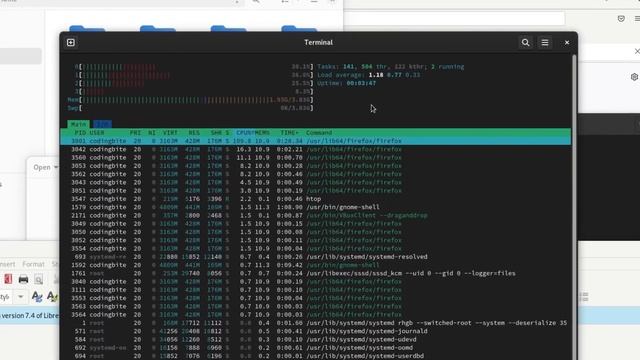Select highlighted firefox process PID 3001
Viewport: 640px width, 360px height.
(316, 141)
